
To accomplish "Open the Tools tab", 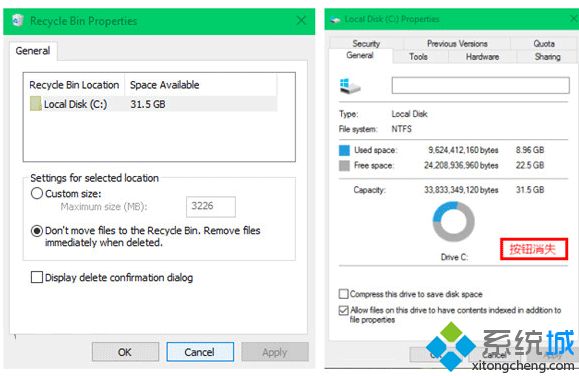I will [x=418, y=57].
